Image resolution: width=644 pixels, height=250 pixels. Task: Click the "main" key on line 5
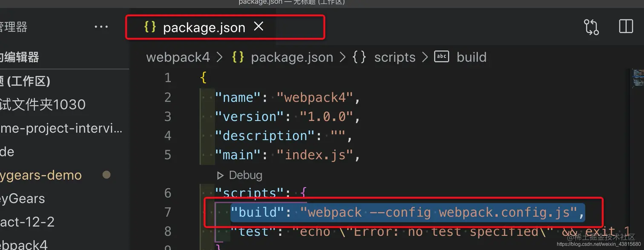point(238,155)
